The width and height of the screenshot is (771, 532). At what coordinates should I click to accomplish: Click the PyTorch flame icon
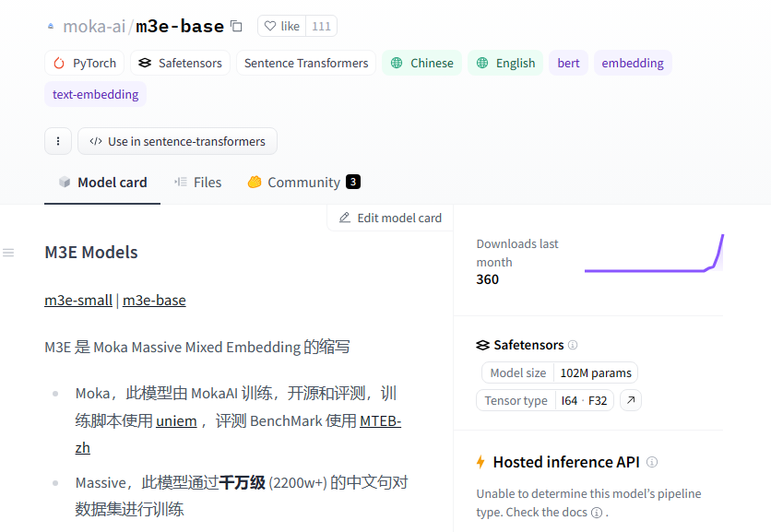pos(59,63)
